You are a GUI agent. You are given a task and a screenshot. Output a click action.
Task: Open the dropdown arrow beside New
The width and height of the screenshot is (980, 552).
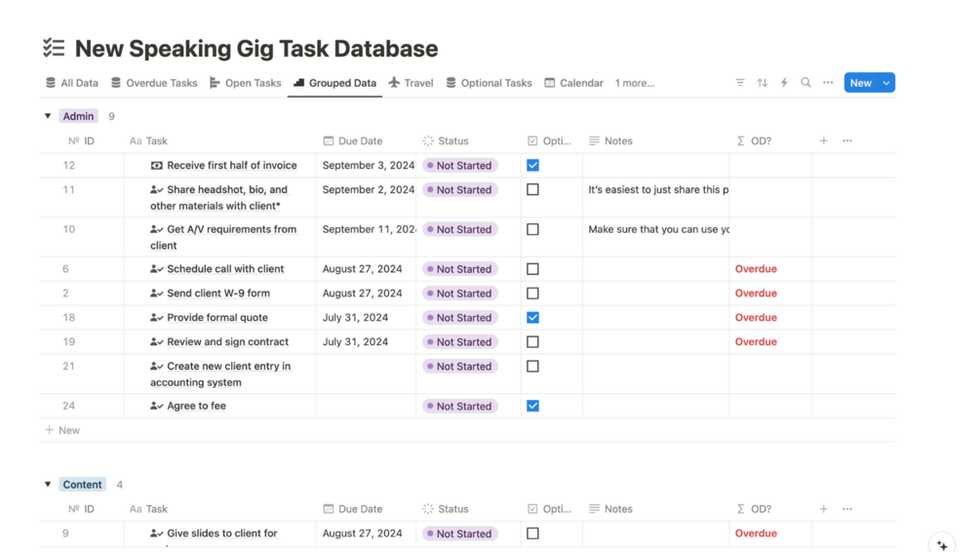coord(886,83)
